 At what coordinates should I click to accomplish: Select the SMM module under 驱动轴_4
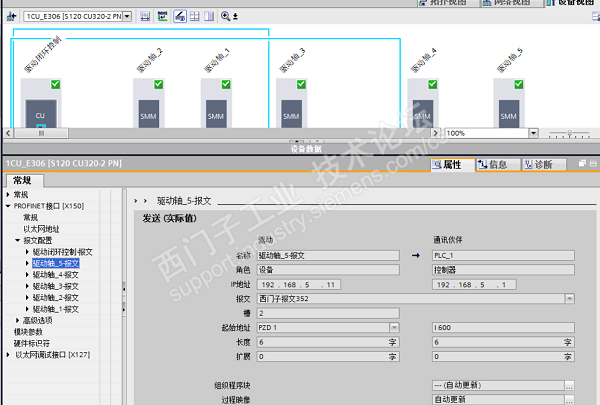(423, 114)
